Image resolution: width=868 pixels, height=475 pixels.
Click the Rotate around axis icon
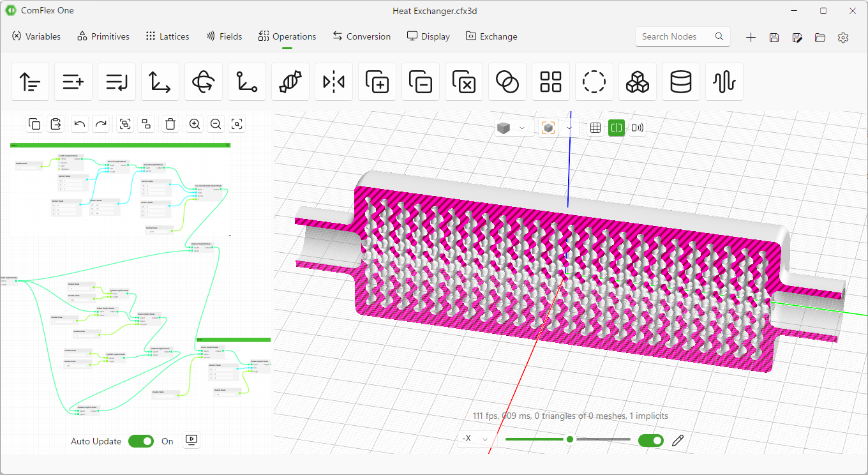pyautogui.click(x=204, y=82)
